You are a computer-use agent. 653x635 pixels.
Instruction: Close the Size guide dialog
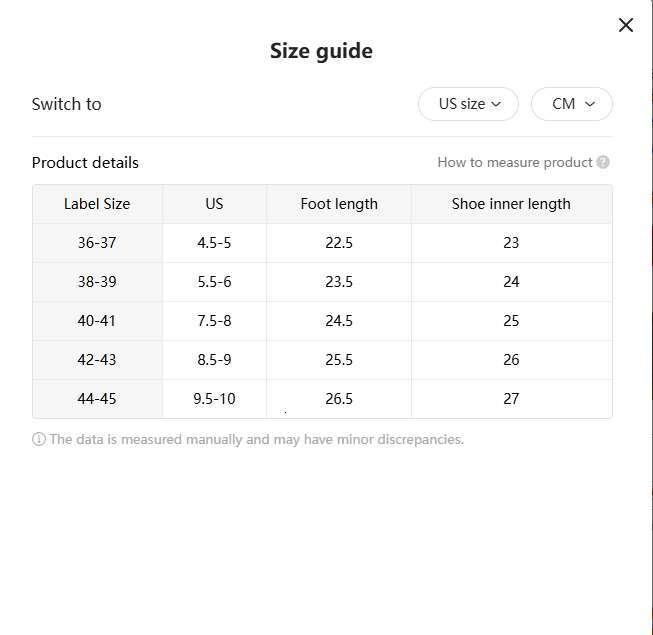[626, 26]
